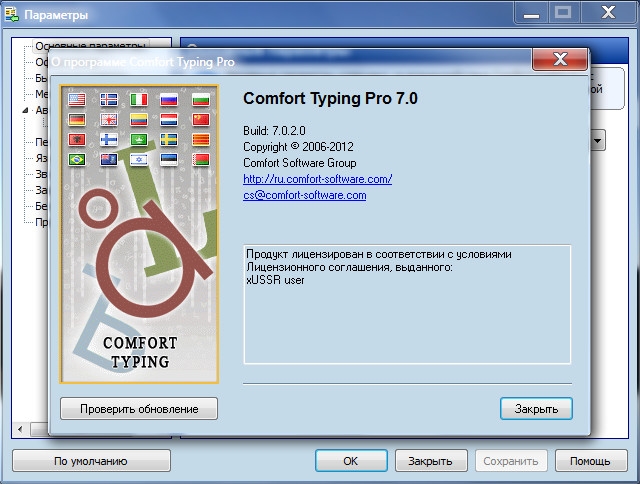Click inside the license information text box
640x484 pixels.
(407, 304)
